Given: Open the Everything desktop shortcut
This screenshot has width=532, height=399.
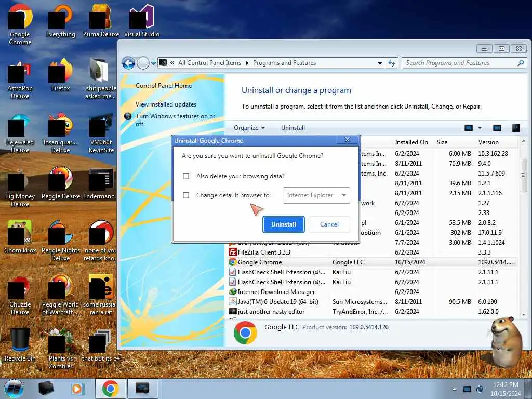Looking at the screenshot, I should [61, 21].
